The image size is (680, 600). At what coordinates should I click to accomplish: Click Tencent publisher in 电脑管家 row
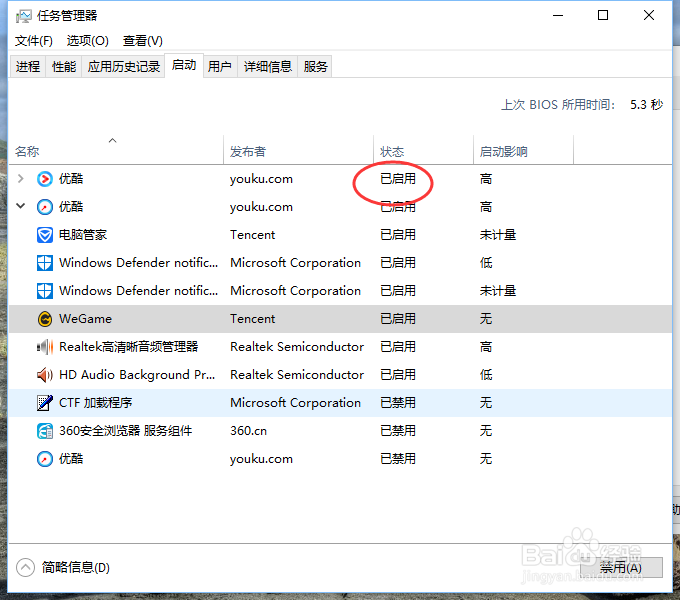pos(252,235)
